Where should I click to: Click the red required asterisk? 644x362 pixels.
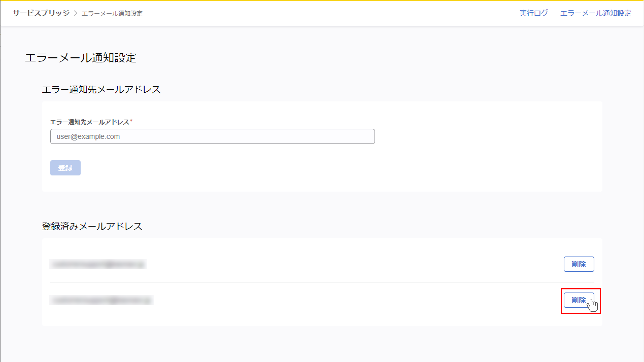pyautogui.click(x=131, y=121)
